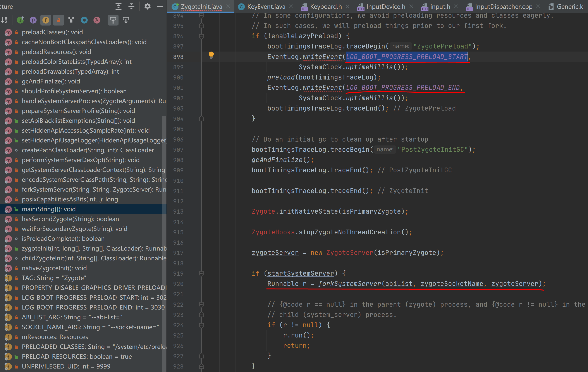This screenshot has width=588, height=372.
Task: Click forkSystemServer call on line 920
Action: [349, 284]
